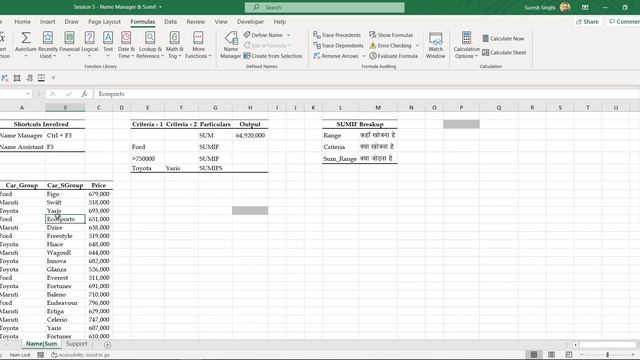The height and width of the screenshot is (360, 640).
Task: Switch to Page Layout view in status bar
Action: (551, 354)
